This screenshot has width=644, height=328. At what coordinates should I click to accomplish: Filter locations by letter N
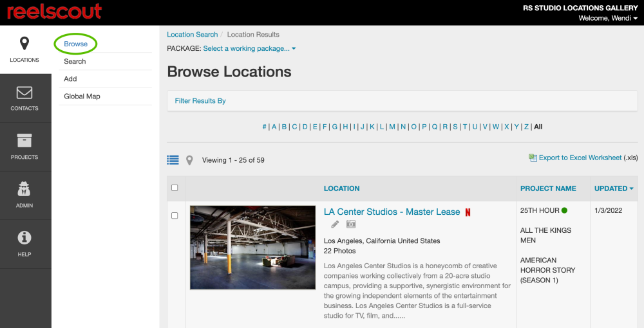click(403, 127)
